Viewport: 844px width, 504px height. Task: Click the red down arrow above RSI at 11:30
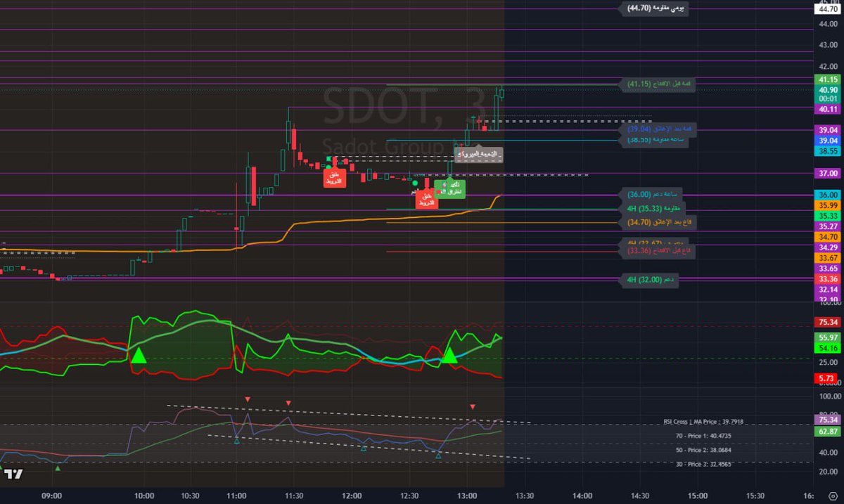pos(288,403)
